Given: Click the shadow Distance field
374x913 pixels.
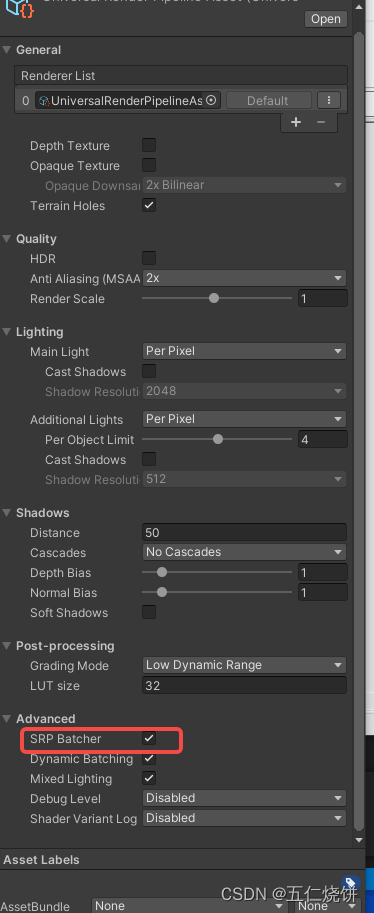Looking at the screenshot, I should point(245,532).
